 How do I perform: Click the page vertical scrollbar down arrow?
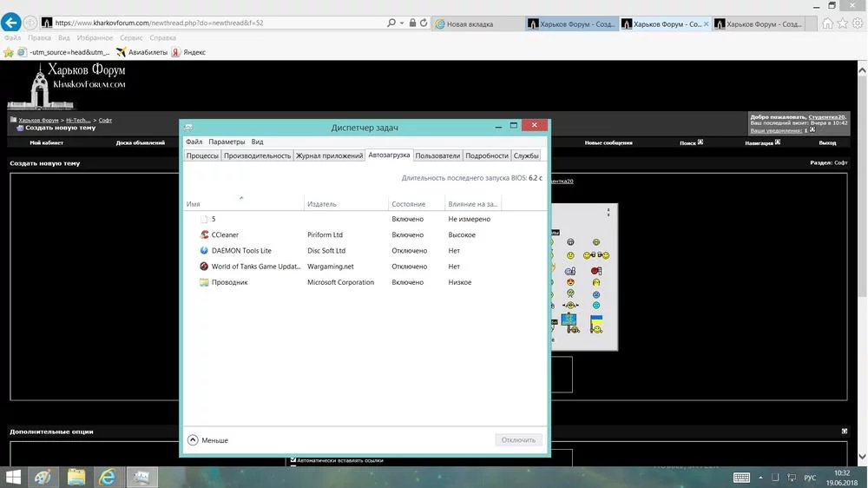click(x=862, y=457)
